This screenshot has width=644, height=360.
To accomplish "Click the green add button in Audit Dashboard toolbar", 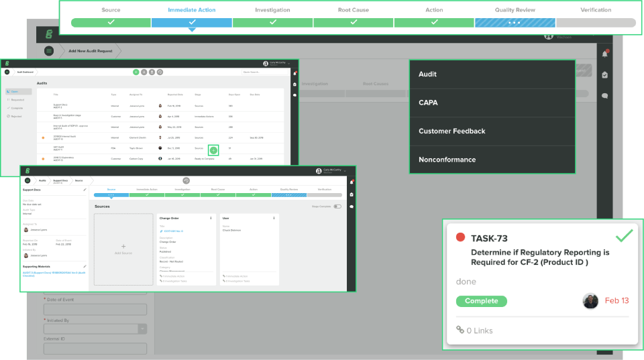I will pos(136,72).
